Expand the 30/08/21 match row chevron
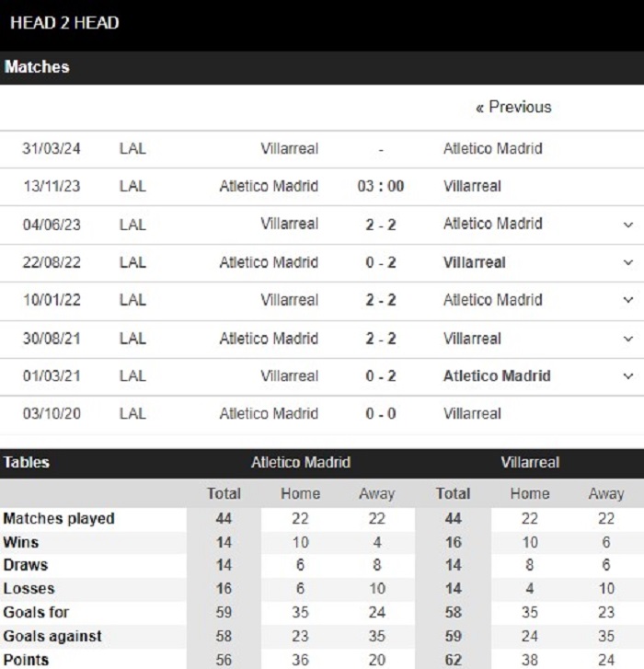Screen dimensions: 644x669 click(x=627, y=339)
